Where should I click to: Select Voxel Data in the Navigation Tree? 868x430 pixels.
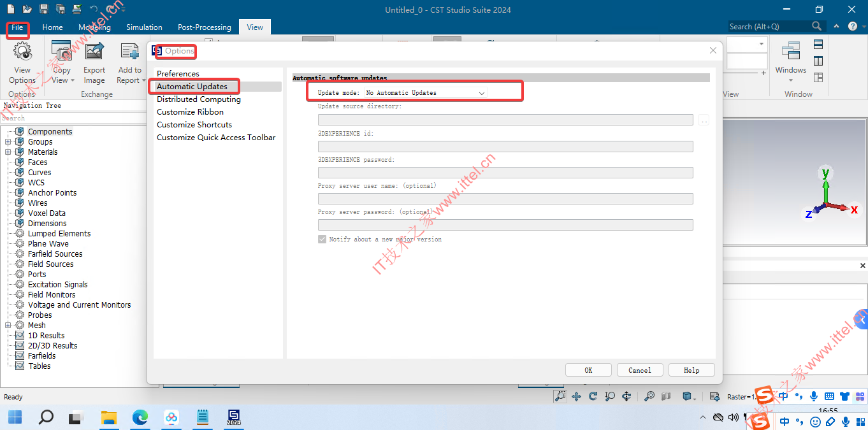point(47,213)
